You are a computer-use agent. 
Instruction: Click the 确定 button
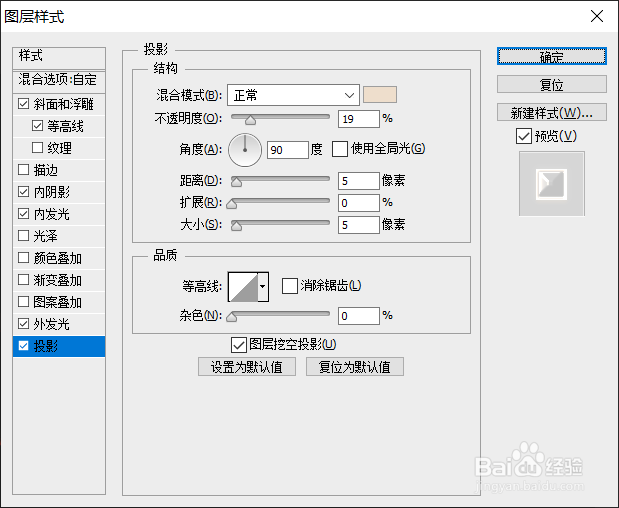point(551,56)
